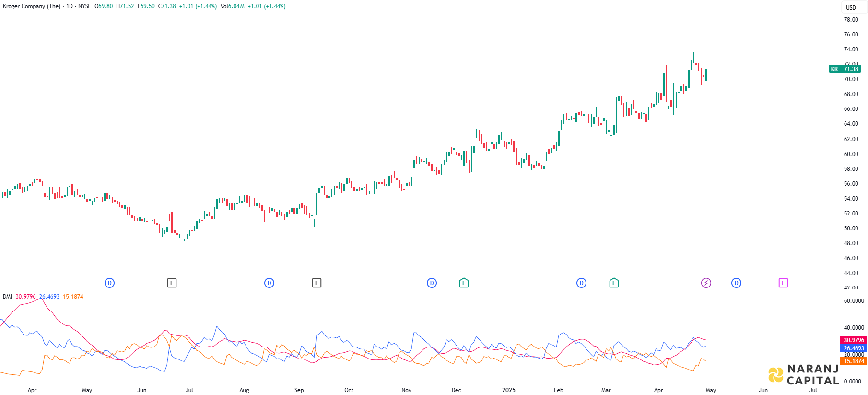Click the Nov label on time axis
This screenshot has width=868, height=395.
(406, 390)
